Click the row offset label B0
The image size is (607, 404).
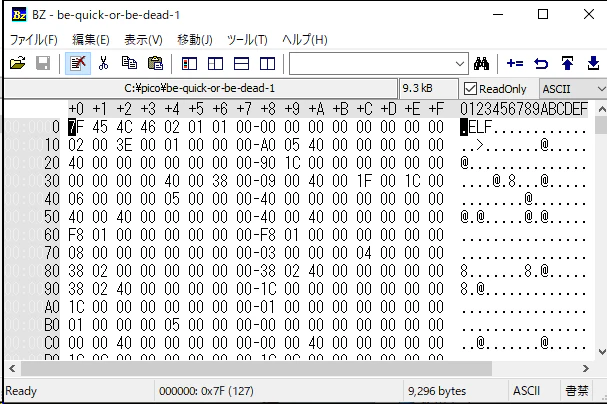click(51, 325)
